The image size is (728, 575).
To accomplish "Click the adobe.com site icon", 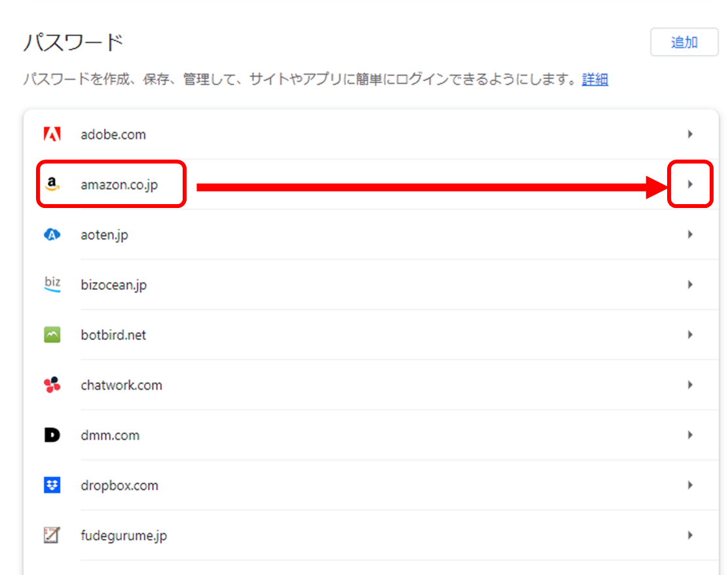I will tap(52, 134).
